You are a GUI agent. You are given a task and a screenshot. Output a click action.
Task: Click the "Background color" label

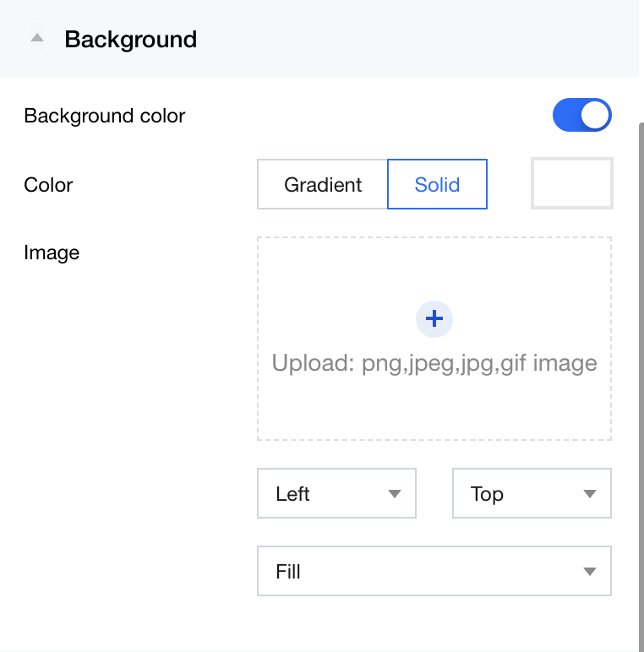click(x=105, y=116)
